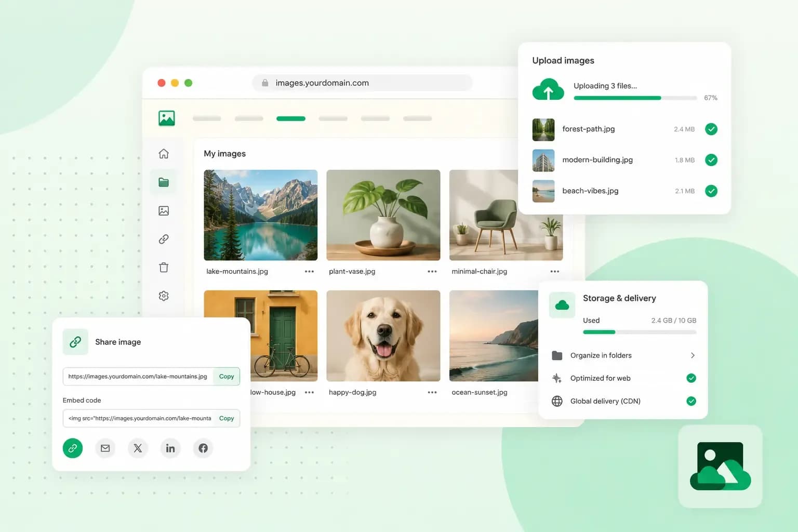798x532 pixels.
Task: Click the images.yourdomain.com address bar
Action: pyautogui.click(x=362, y=83)
